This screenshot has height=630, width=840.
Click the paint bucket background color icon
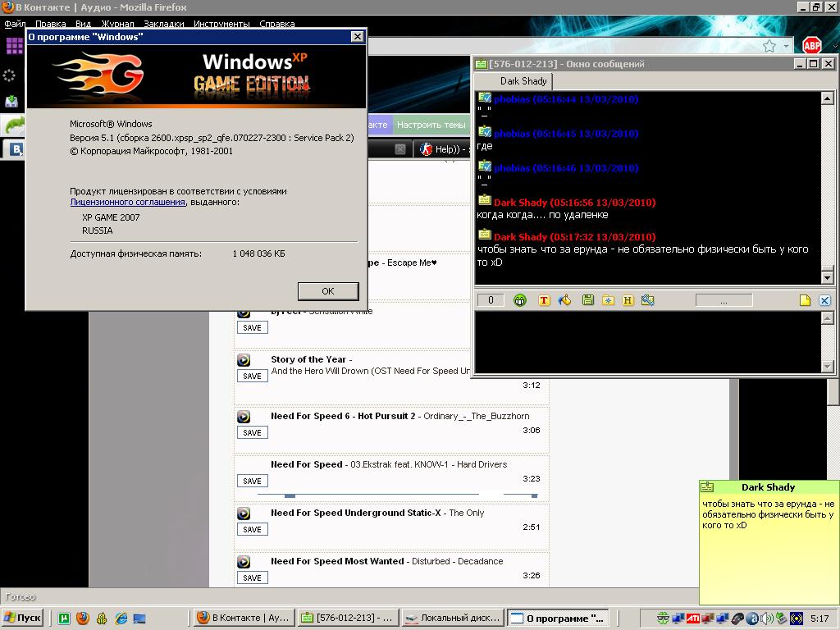coord(564,300)
